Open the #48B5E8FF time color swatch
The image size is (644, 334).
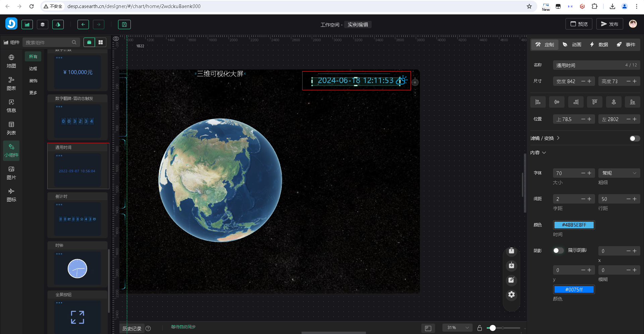coord(574,225)
